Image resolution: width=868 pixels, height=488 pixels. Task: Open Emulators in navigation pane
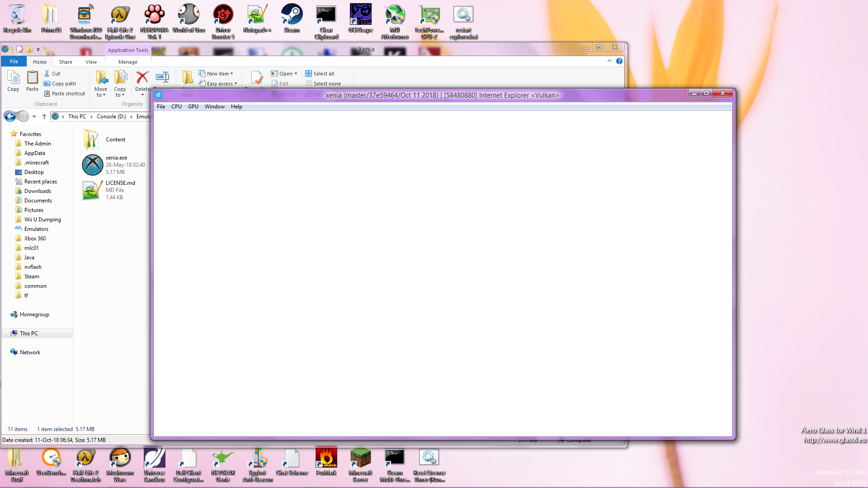point(36,229)
